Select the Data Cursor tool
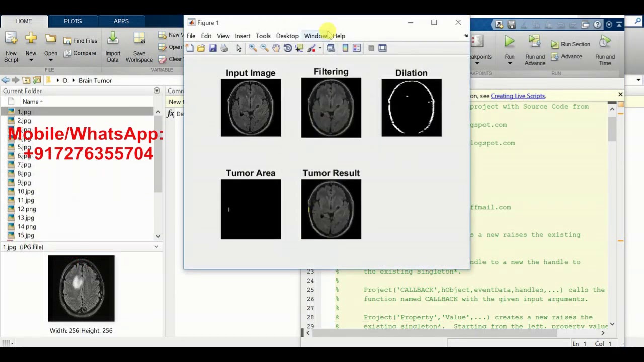 299,48
